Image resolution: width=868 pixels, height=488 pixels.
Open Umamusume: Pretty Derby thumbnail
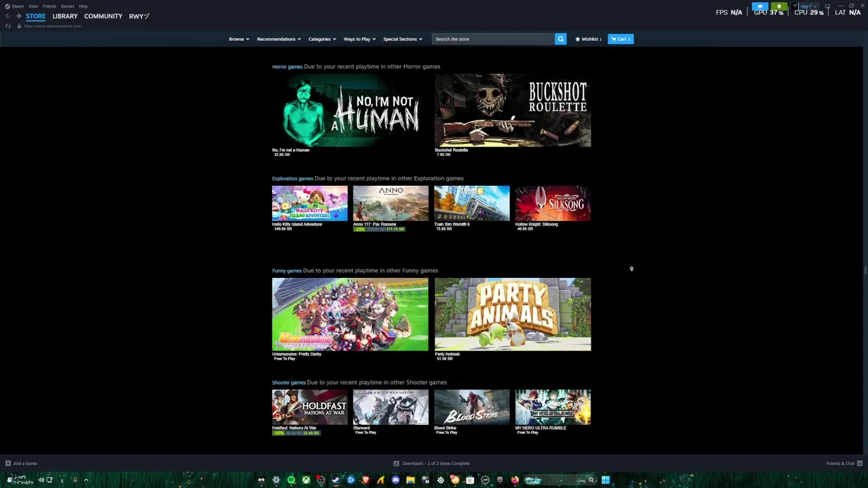click(x=350, y=314)
